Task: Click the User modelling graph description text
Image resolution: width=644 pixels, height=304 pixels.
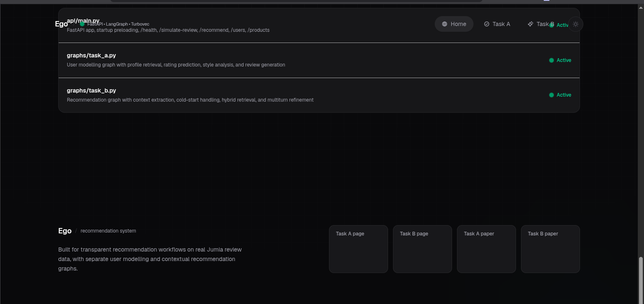Action: pos(176,65)
